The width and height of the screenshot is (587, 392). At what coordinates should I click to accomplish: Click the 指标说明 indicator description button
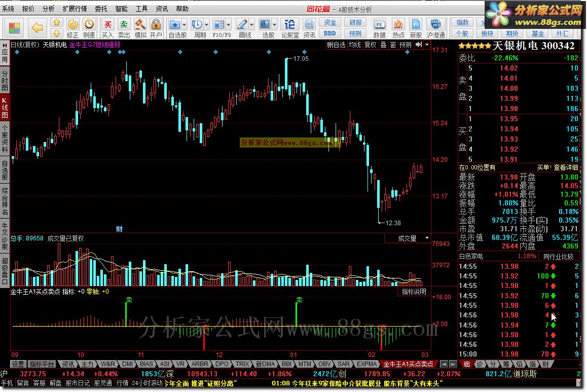pyautogui.click(x=414, y=291)
